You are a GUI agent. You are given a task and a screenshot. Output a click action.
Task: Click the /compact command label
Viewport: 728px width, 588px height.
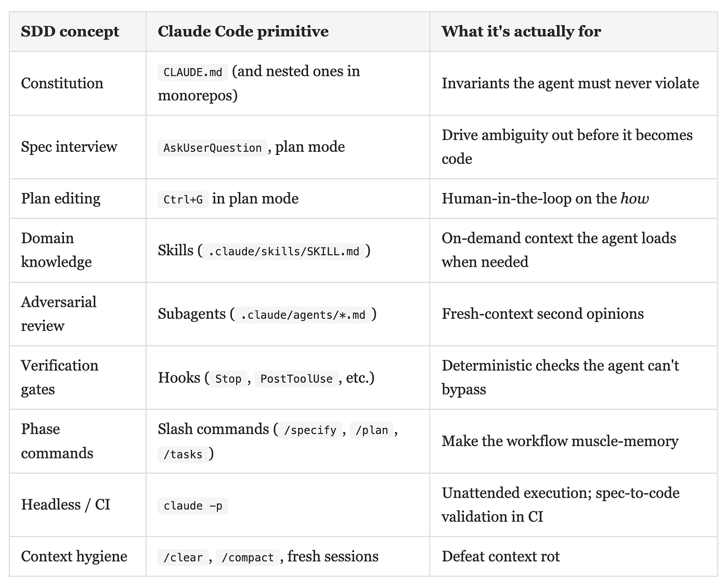click(x=248, y=557)
